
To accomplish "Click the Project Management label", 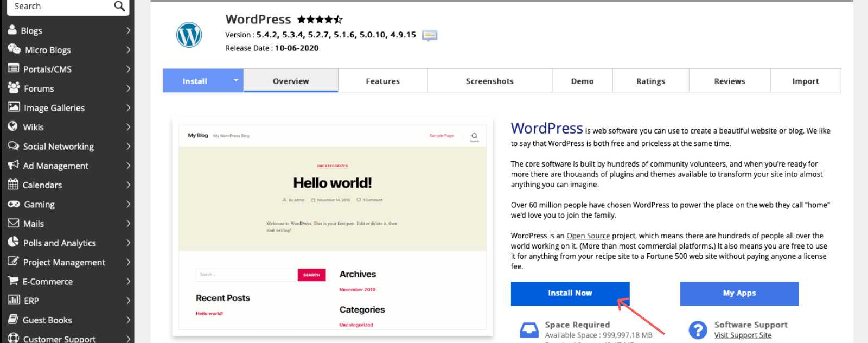I will 64,262.
